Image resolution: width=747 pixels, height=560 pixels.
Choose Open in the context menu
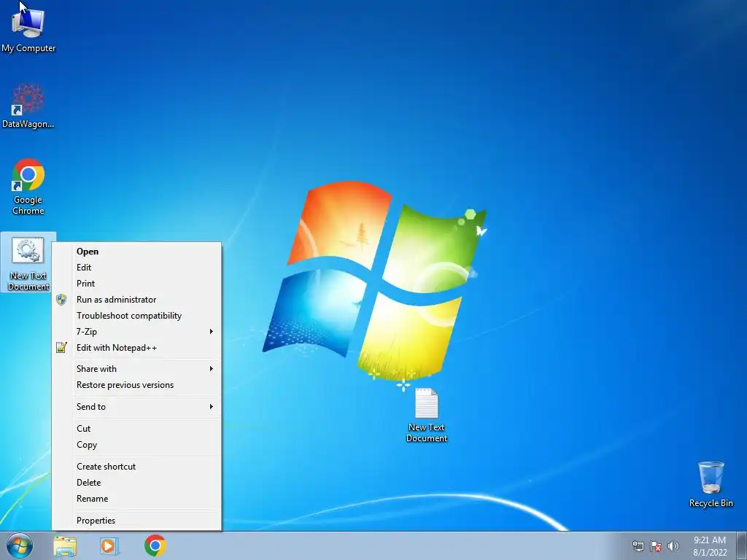pyautogui.click(x=136, y=252)
